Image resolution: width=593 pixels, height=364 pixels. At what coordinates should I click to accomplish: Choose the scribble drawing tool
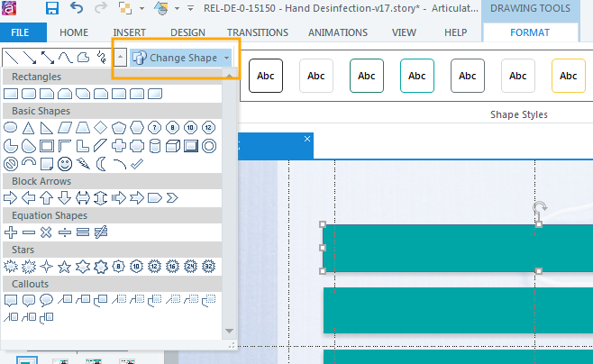[101, 58]
